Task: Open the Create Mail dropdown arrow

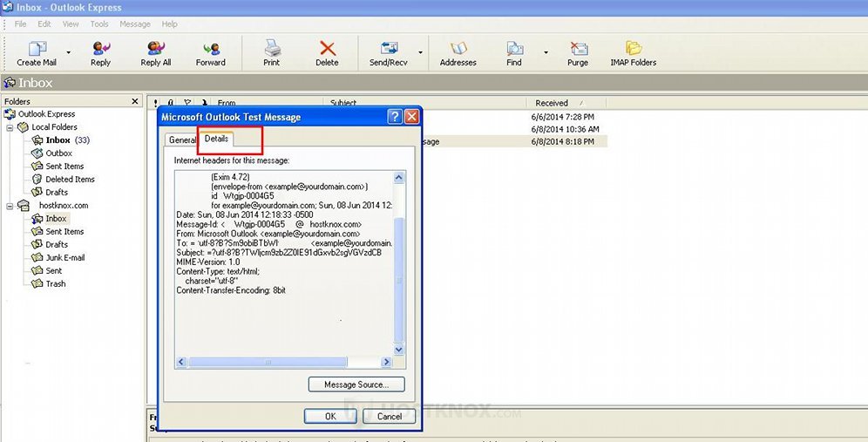Action: click(69, 52)
